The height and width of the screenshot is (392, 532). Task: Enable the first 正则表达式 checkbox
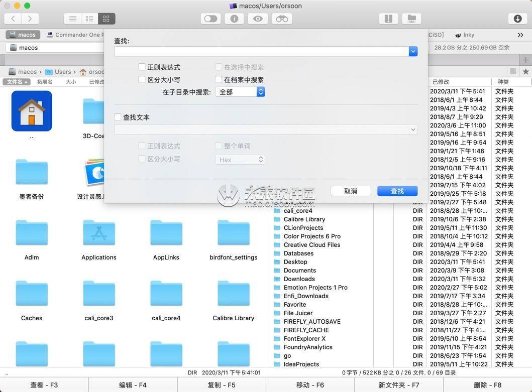(142, 67)
